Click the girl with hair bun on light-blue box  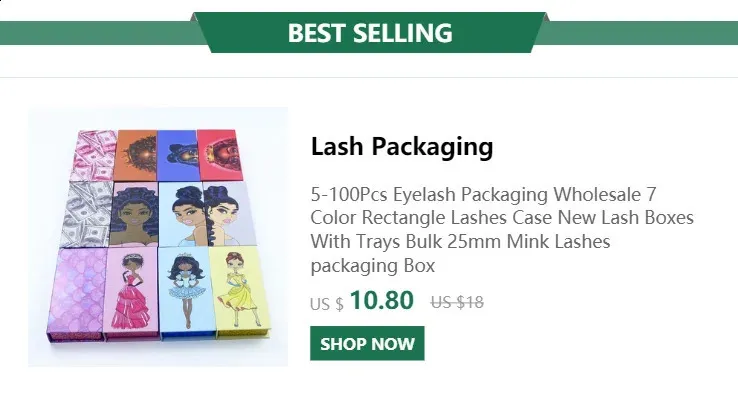[x=183, y=214]
